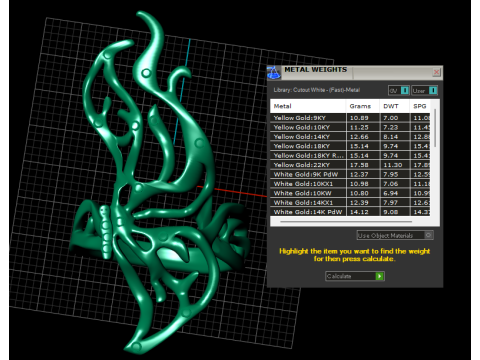Select the White Gold:14KX1 row

click(350, 202)
